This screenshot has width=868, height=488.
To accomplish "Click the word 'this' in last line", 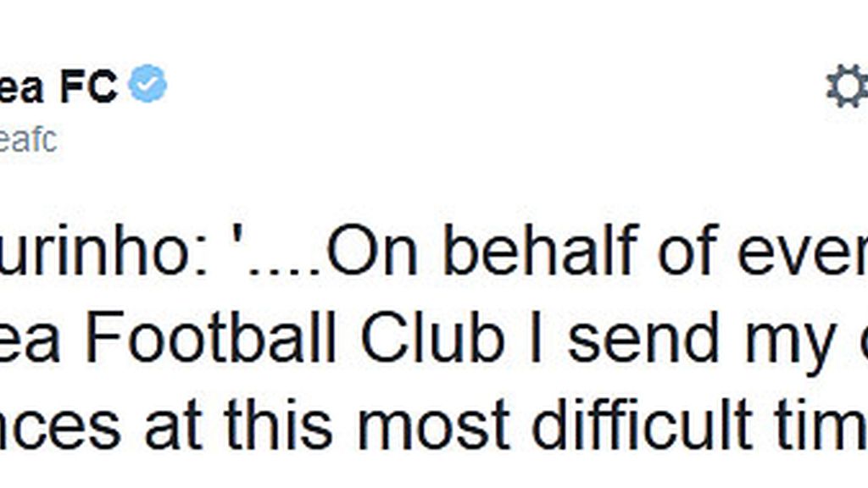I will pos(278,424).
